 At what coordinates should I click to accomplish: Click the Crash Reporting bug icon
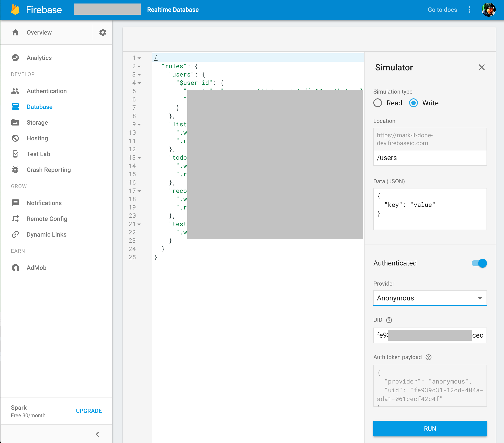click(15, 170)
